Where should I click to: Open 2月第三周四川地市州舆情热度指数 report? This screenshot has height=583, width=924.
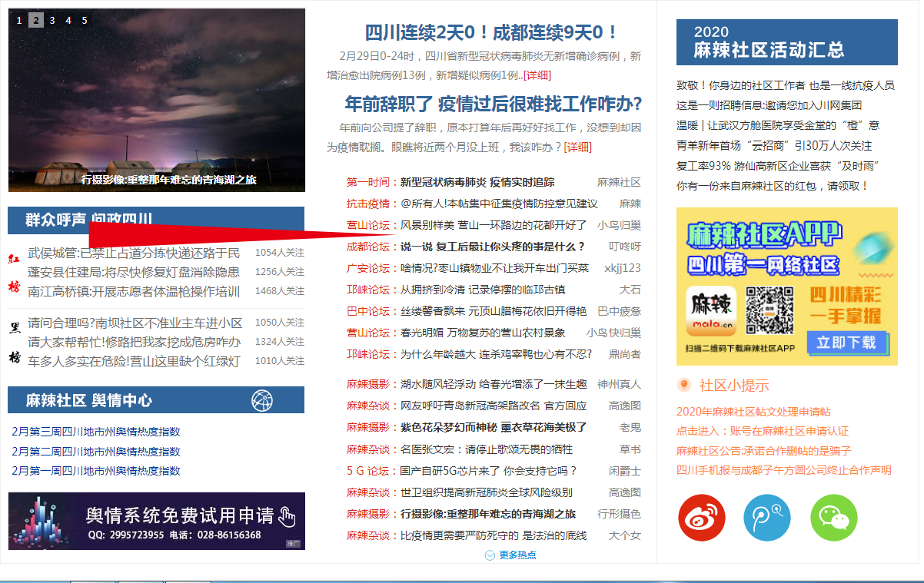coord(96,432)
